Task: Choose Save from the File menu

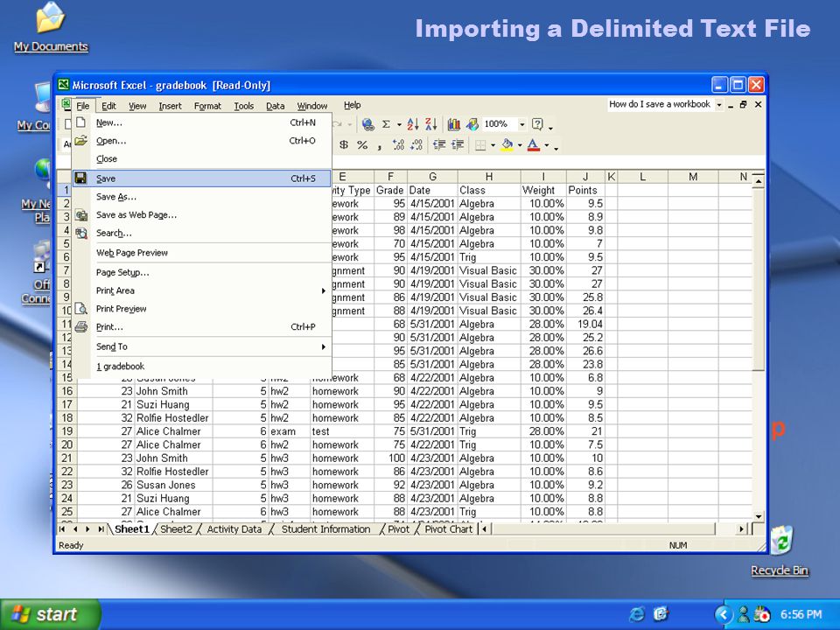Action: click(x=201, y=178)
